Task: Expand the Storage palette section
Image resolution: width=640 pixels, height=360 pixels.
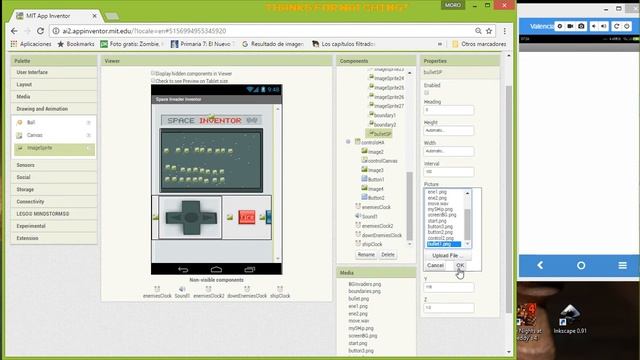Action: (x=54, y=189)
